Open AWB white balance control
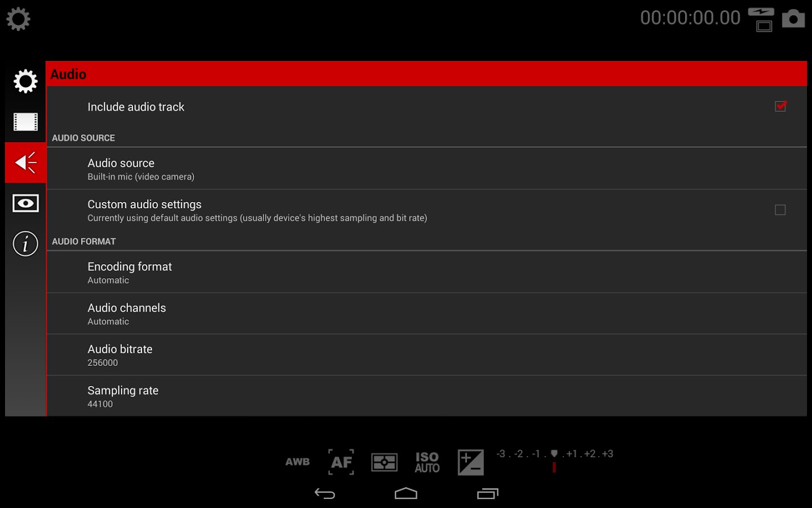The image size is (812, 508). pos(298,462)
